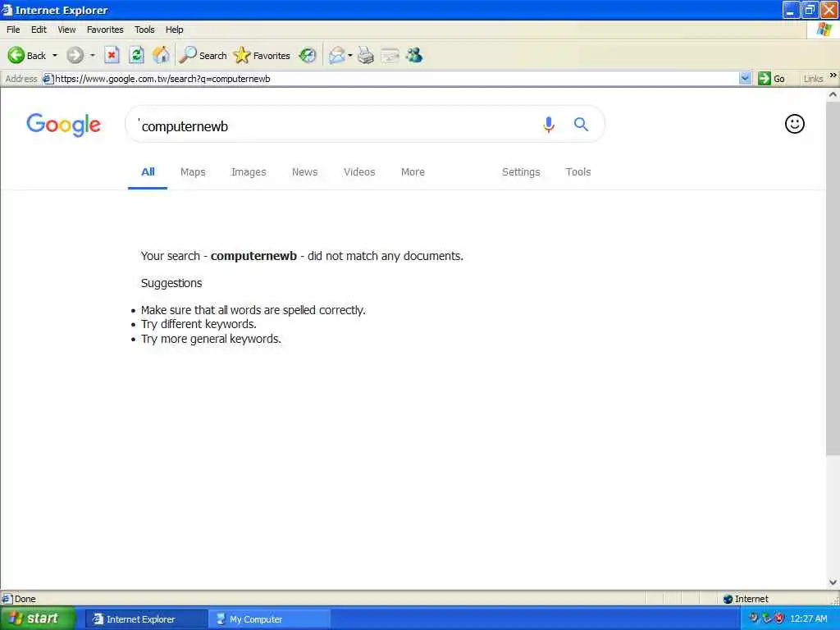Image resolution: width=840 pixels, height=630 pixels.
Task: Open the Messenger people icon
Action: click(x=414, y=55)
